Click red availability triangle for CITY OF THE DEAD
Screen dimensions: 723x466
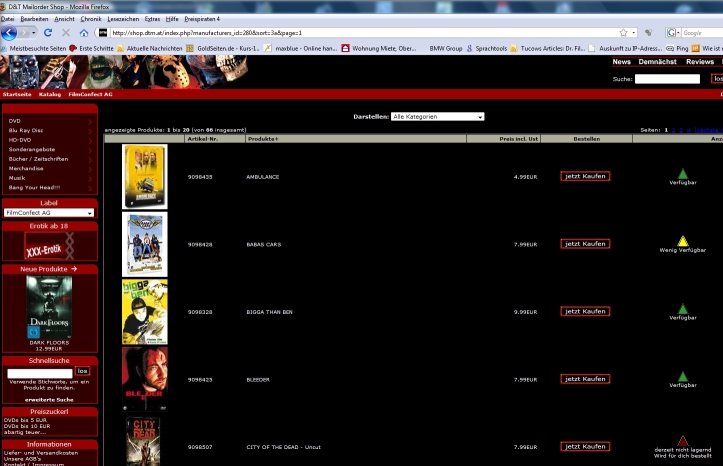click(682, 441)
